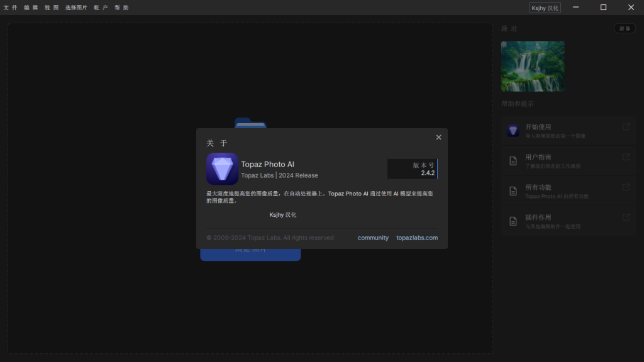
Task: Open the 文件 menu
Action: (x=11, y=8)
